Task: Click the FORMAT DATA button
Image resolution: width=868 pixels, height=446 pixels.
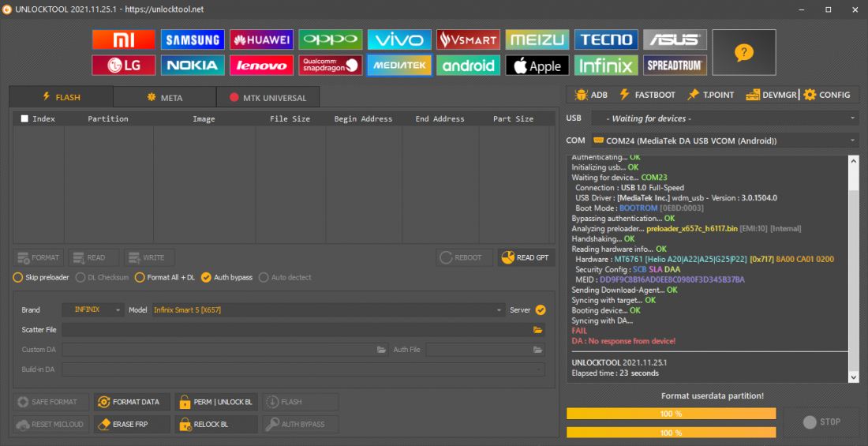Action: tap(132, 402)
